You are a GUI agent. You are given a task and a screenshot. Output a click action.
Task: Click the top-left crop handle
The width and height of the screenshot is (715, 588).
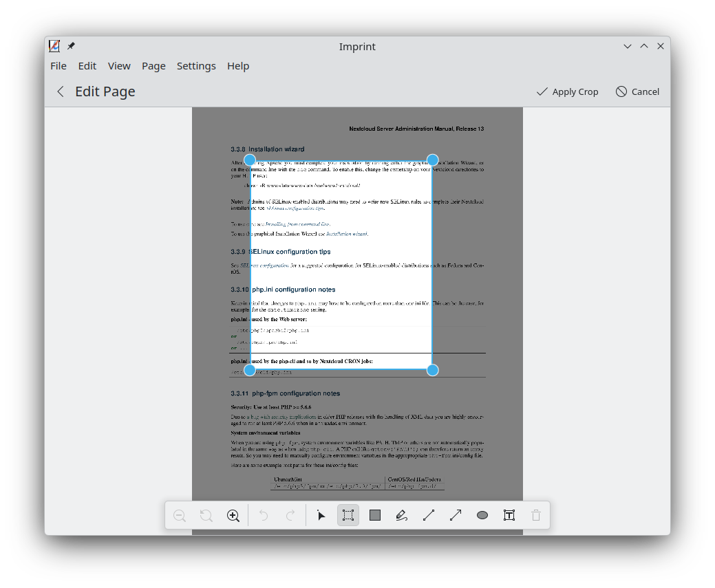(x=250, y=160)
